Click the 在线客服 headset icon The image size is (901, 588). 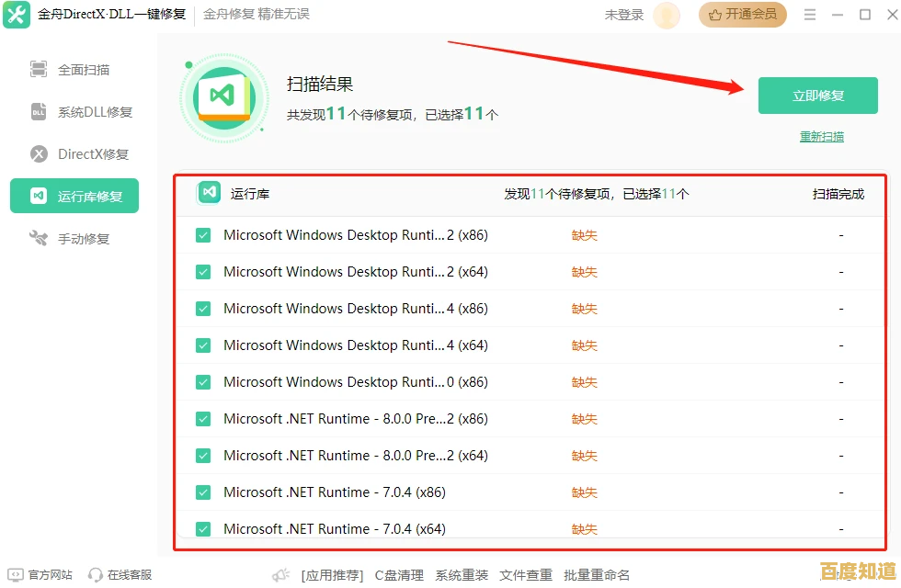coord(96,574)
